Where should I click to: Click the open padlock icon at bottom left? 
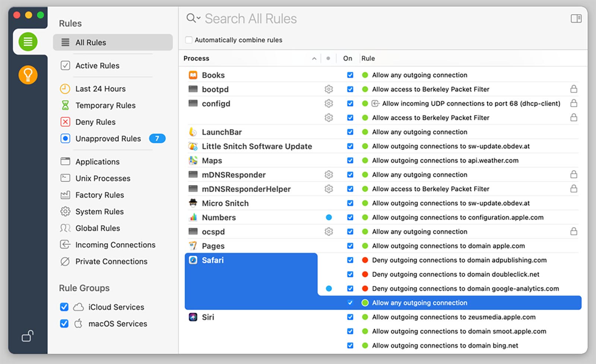click(x=28, y=336)
